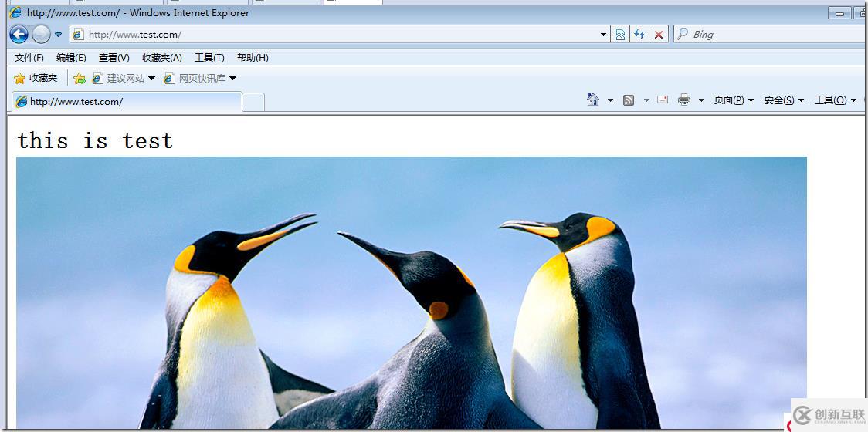Click the Bing search magnifier icon
Image resolution: width=868 pixels, height=432 pixels.
click(x=683, y=34)
